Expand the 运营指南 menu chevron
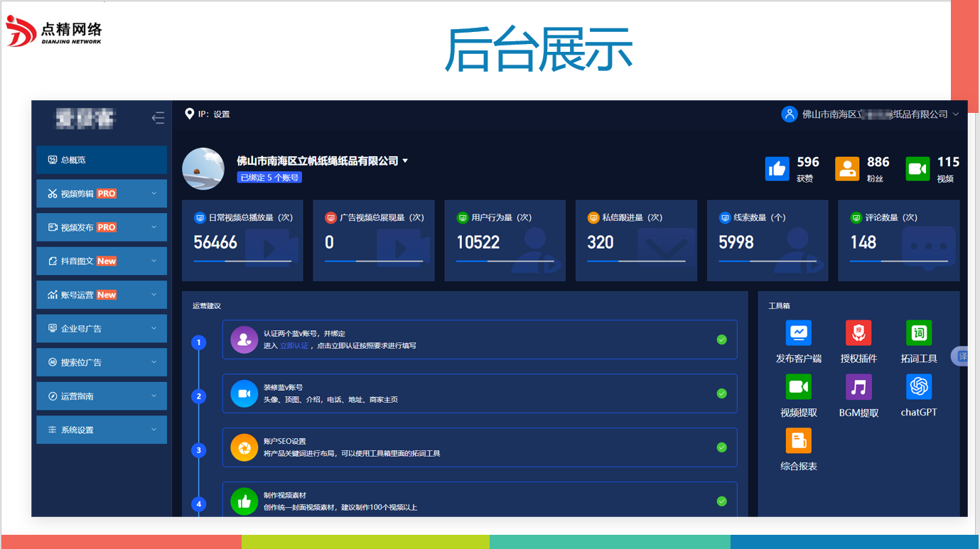Image resolution: width=980 pixels, height=549 pixels. point(154,396)
